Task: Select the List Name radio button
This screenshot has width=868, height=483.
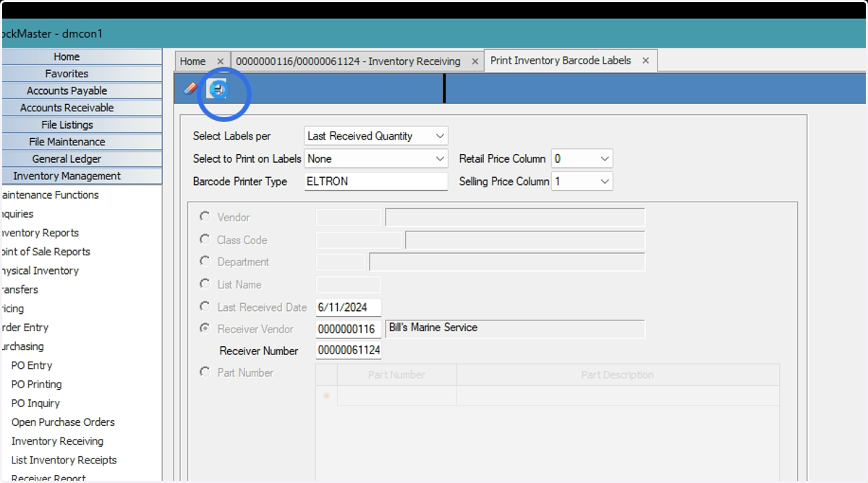Action: click(x=205, y=284)
